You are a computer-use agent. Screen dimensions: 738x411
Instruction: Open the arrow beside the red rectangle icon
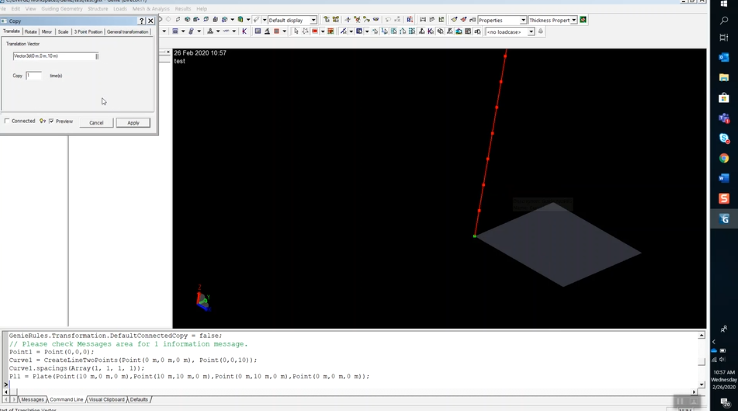click(x=322, y=32)
